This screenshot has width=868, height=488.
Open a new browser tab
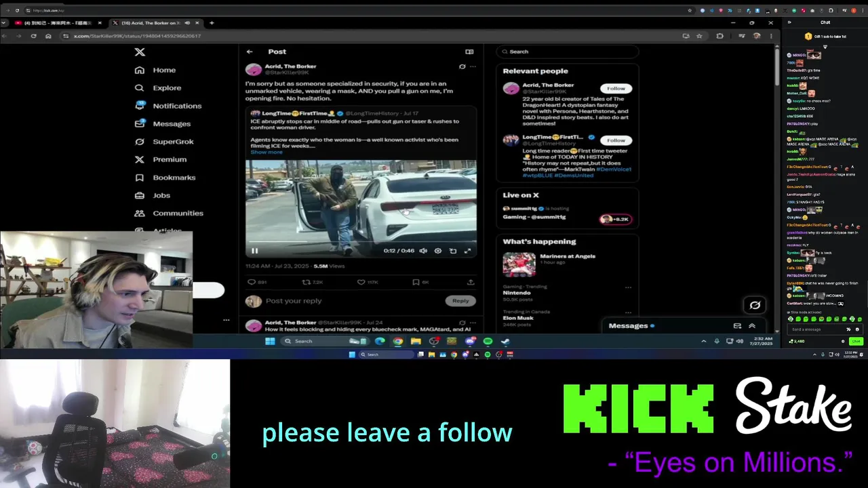[x=212, y=23]
